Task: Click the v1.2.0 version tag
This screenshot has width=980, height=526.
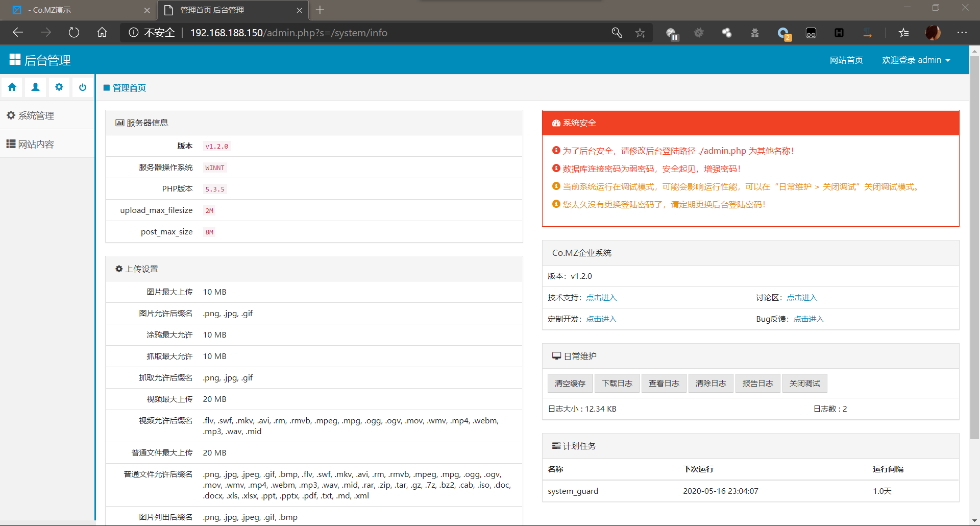Action: point(216,147)
